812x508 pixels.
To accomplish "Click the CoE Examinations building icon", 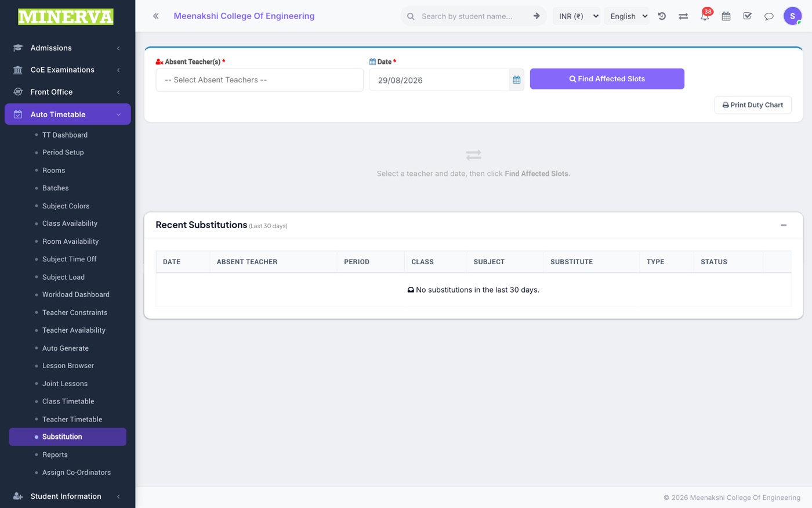I will pyautogui.click(x=18, y=70).
